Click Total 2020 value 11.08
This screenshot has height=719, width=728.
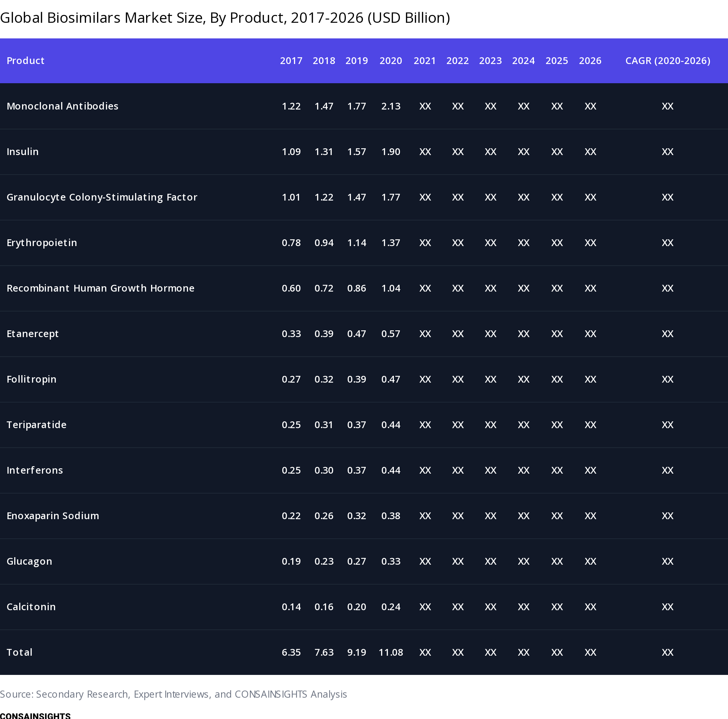(391, 652)
